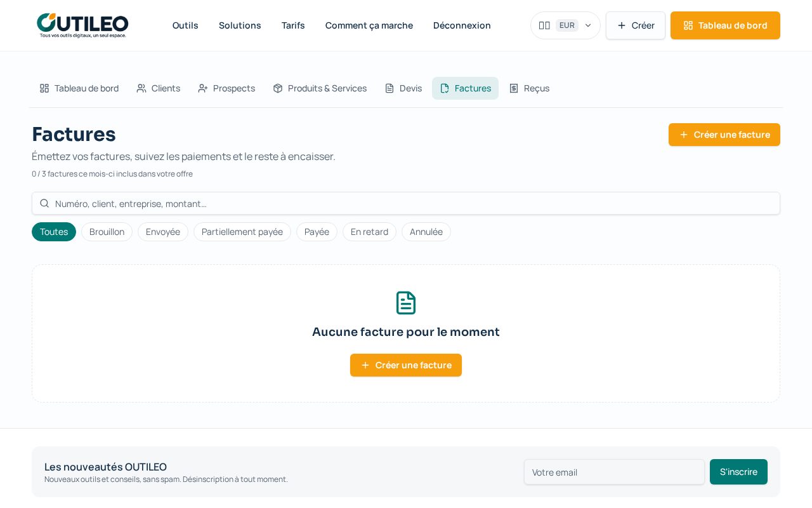Open Reçus via its receipt icon
Screen dimensions: 812x508
(514, 88)
